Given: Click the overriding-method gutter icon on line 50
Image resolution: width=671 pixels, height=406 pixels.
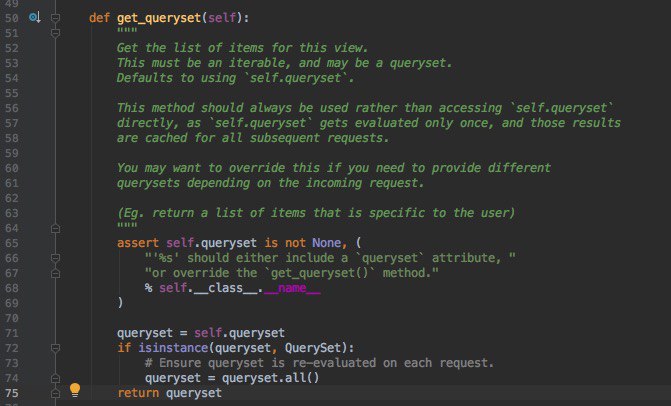Looking at the screenshot, I should (x=35, y=18).
